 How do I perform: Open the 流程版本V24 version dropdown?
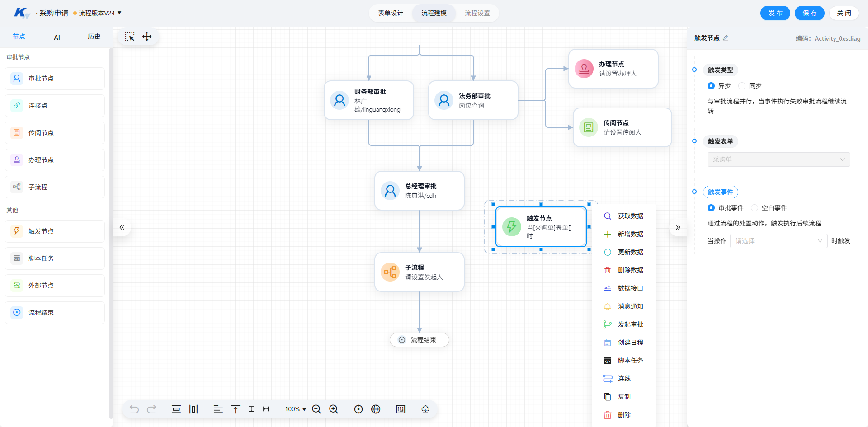click(x=98, y=13)
